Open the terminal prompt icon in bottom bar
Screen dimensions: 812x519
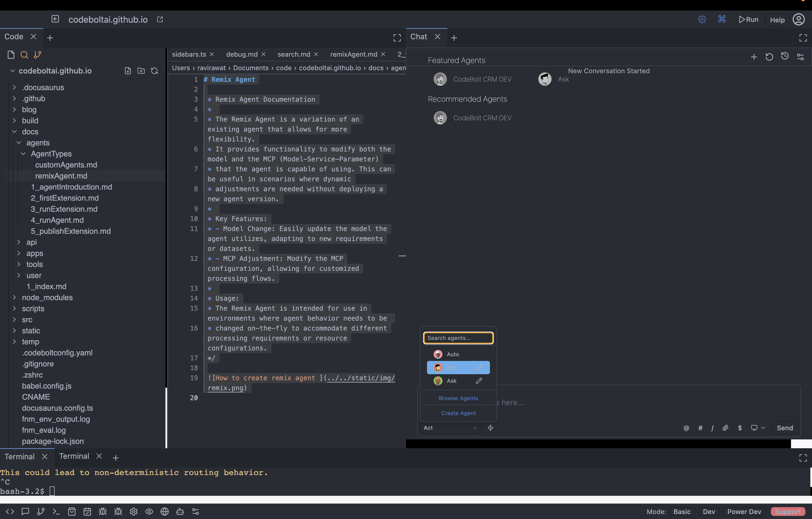56,512
